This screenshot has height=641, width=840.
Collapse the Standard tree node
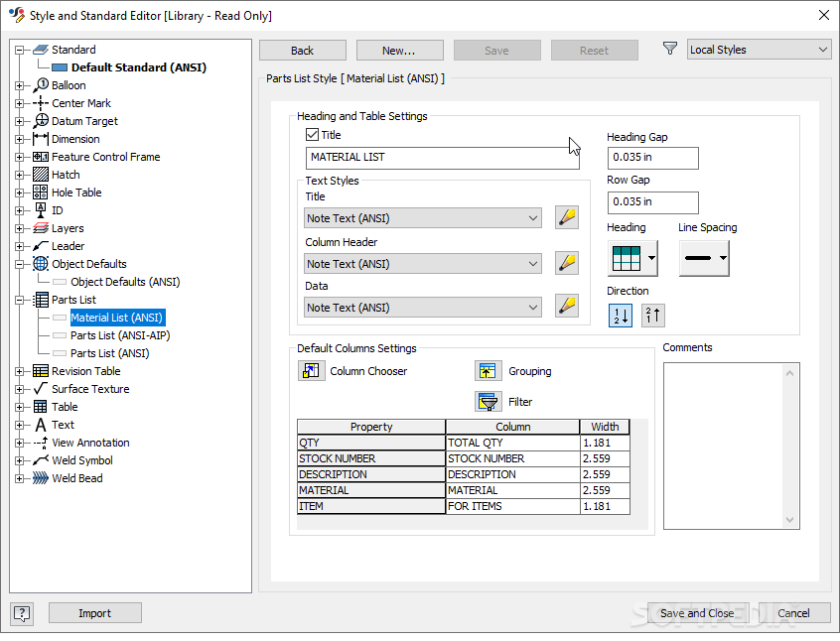pyautogui.click(x=19, y=50)
